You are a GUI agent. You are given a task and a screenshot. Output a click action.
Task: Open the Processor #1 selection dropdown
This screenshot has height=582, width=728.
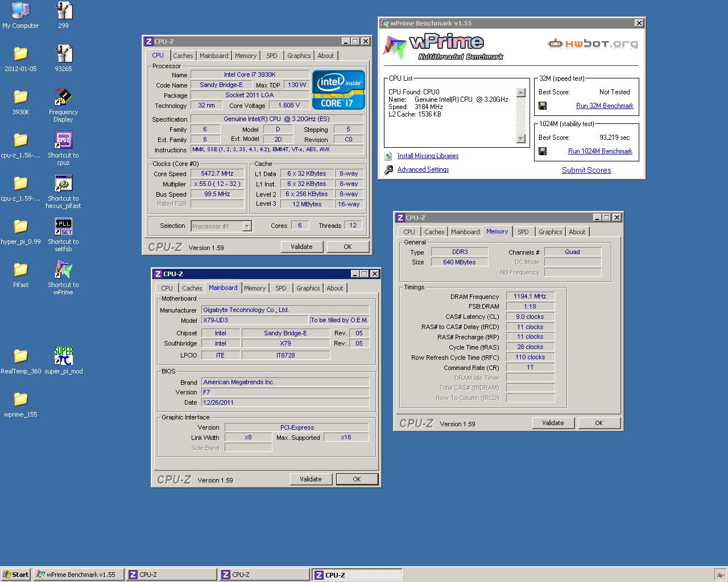[x=221, y=226]
